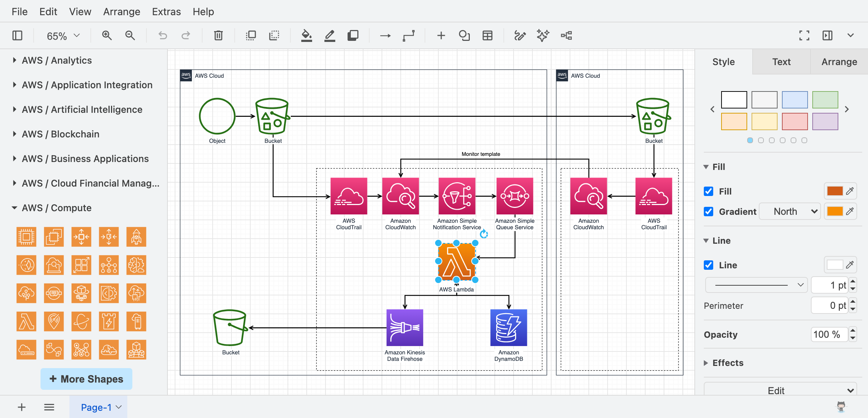Viewport: 868px width, 418px height.
Task: Undo the last action
Action: pyautogui.click(x=163, y=35)
